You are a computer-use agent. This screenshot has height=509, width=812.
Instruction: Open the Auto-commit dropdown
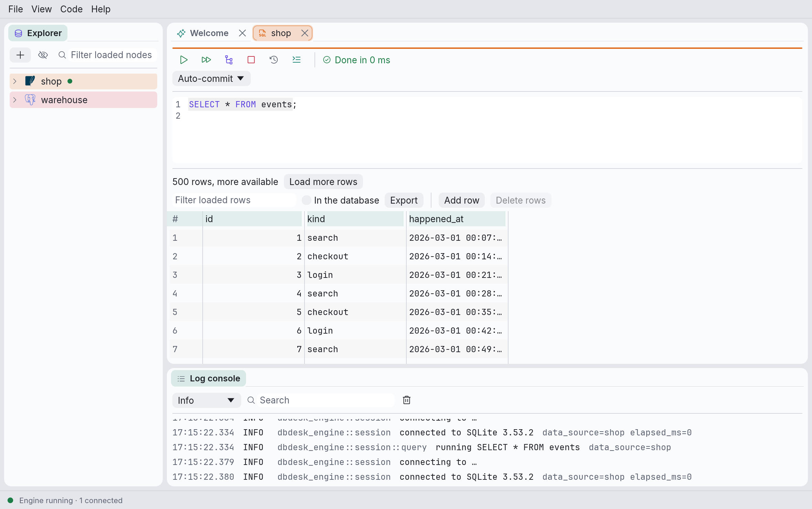(211, 78)
